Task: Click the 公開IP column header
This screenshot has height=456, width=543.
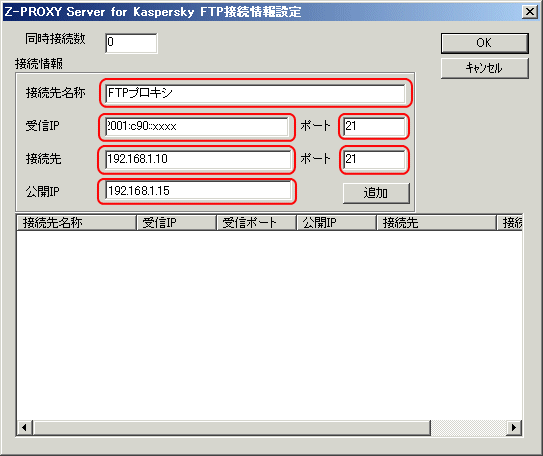Action: point(336,223)
